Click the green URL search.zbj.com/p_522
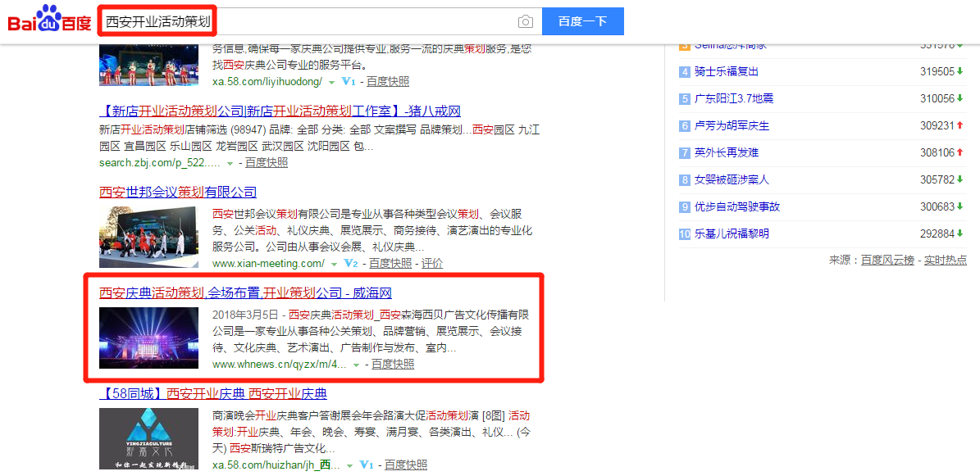 [160, 163]
